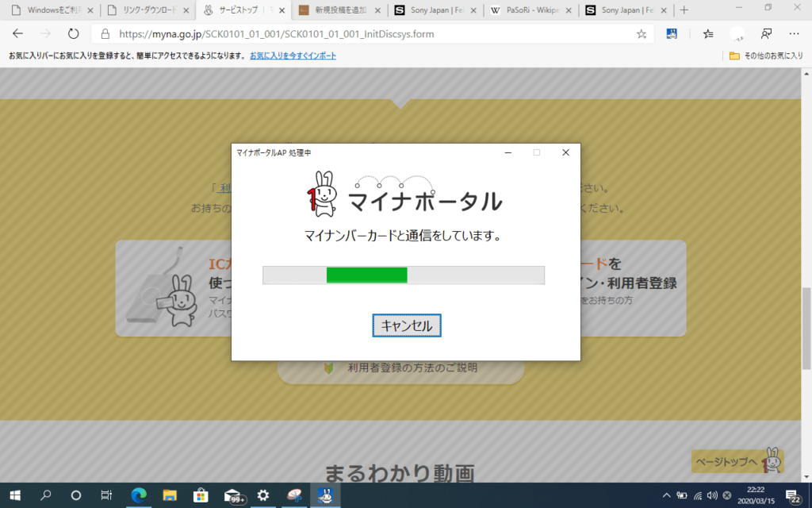Open the network Wi-Fi tray icon
This screenshot has height=508, width=812.
tap(698, 495)
